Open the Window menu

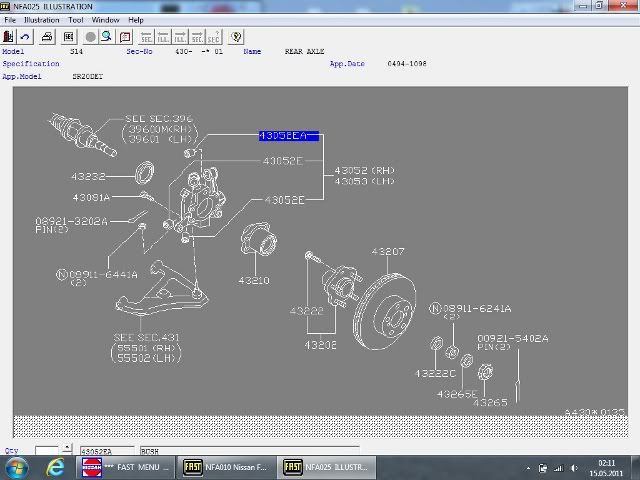tap(105, 20)
